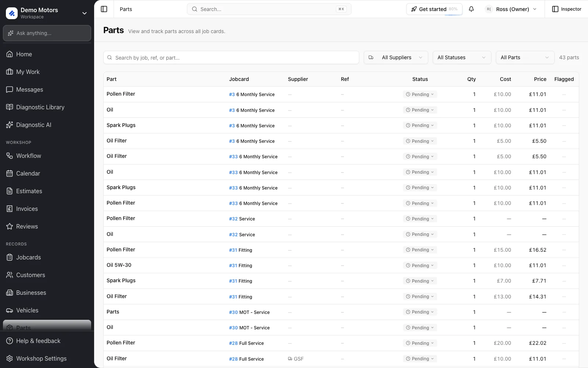Change Pending status of #28 Pollen Filter
588x368 pixels.
420,343
